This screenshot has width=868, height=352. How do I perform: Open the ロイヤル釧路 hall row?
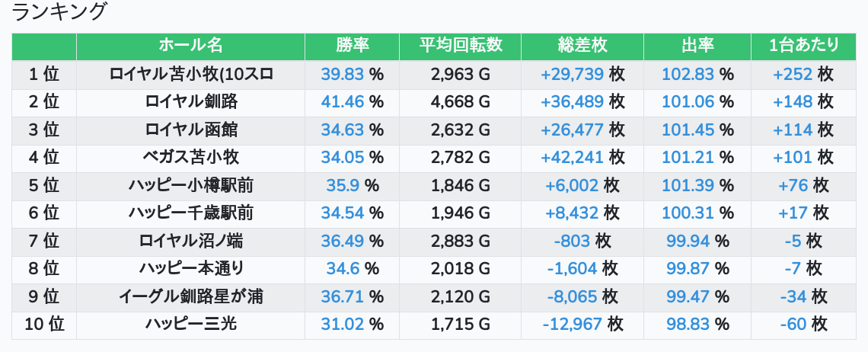(x=190, y=101)
